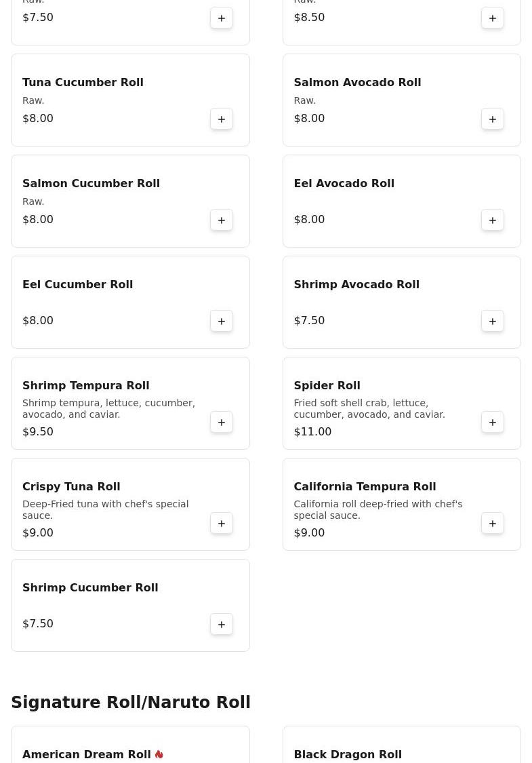Image resolution: width=532 pixels, height=763 pixels.
Task: Add Eel Avocado Roll to cart
Action: 493,220
